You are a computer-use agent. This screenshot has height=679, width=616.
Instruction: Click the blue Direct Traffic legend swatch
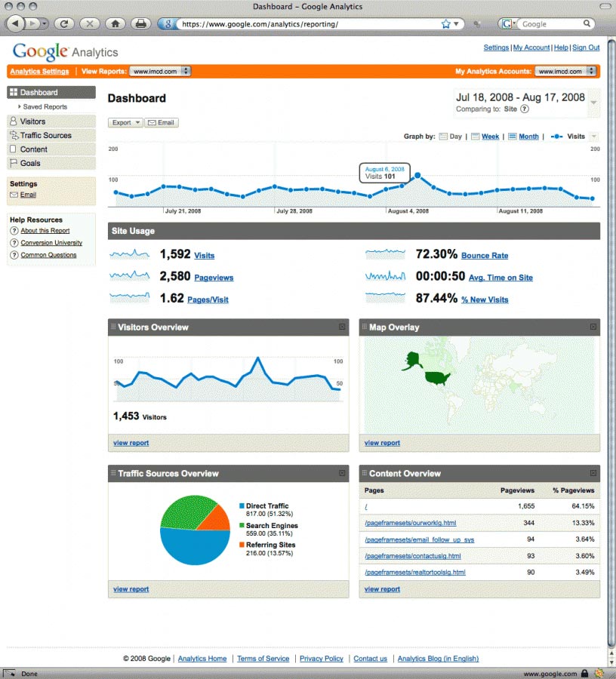tap(242, 505)
